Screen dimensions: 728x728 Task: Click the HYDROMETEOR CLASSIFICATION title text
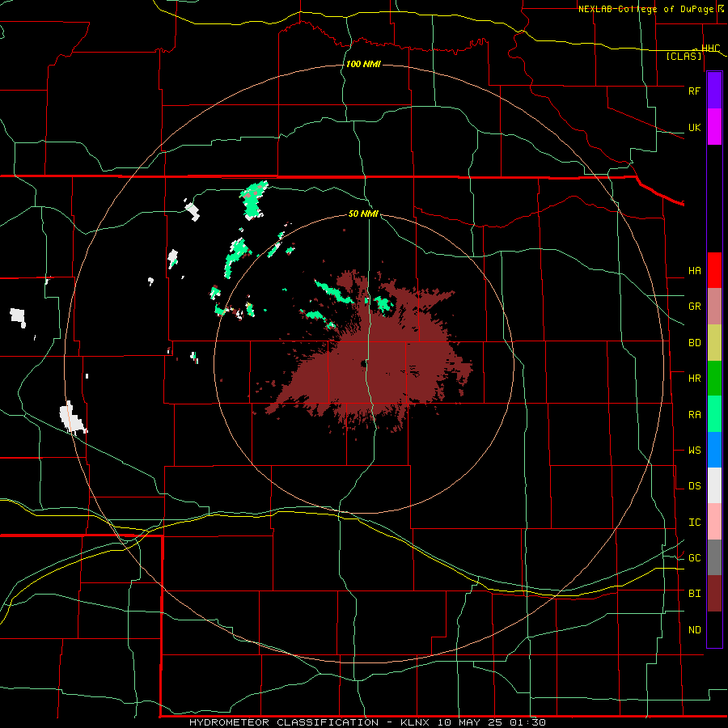click(x=284, y=722)
